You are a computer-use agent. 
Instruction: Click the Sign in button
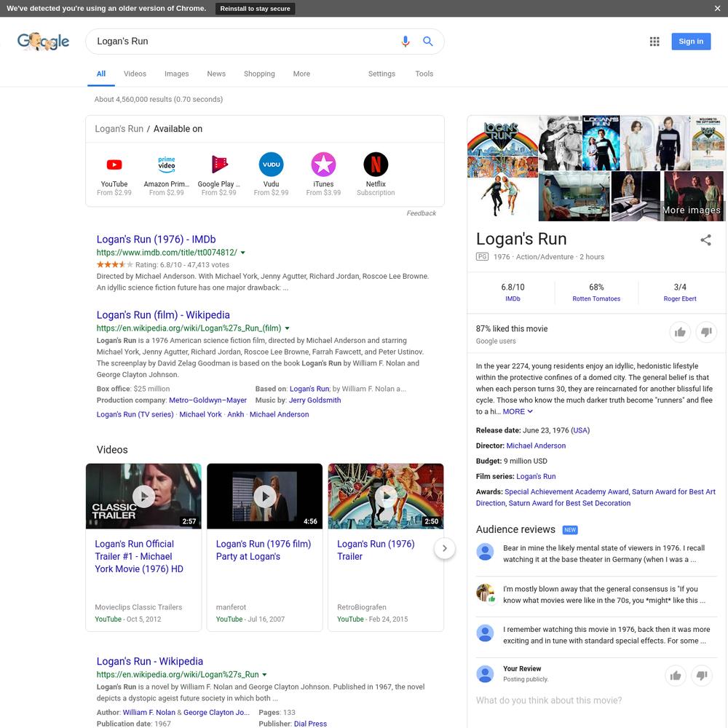(x=691, y=41)
